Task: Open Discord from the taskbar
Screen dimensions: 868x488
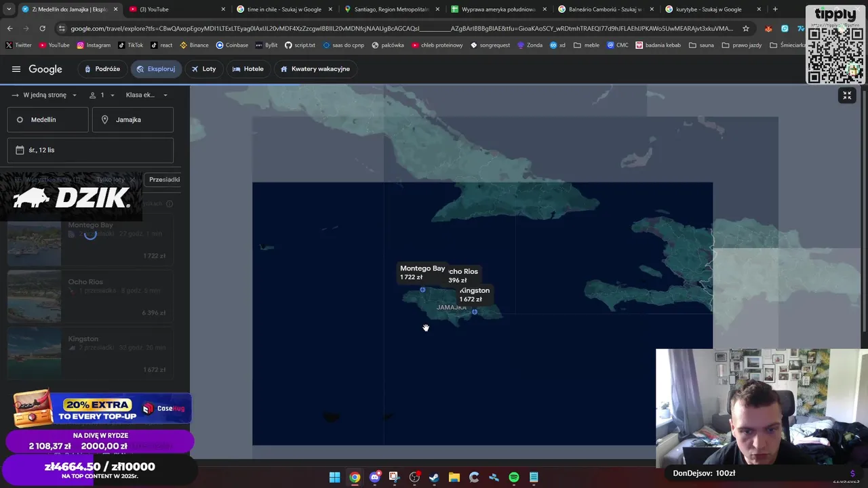Action: (374, 477)
